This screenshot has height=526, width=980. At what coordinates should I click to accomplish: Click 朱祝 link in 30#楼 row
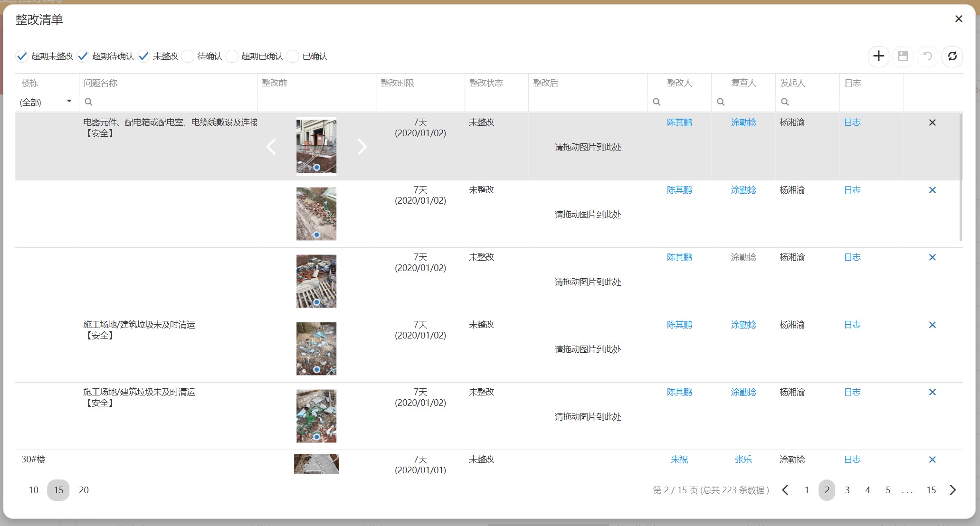point(679,460)
